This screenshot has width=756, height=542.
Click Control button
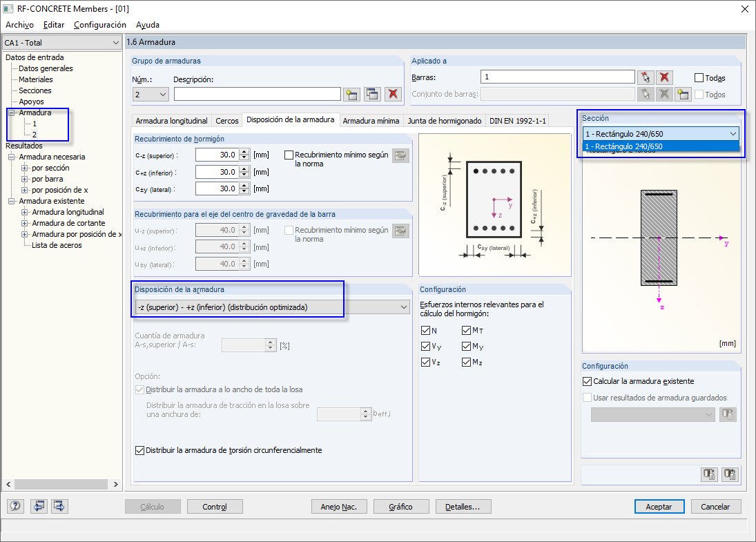[215, 506]
